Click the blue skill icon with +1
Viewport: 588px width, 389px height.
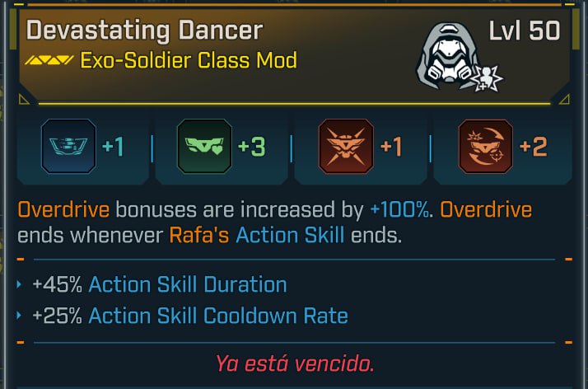[x=68, y=147]
